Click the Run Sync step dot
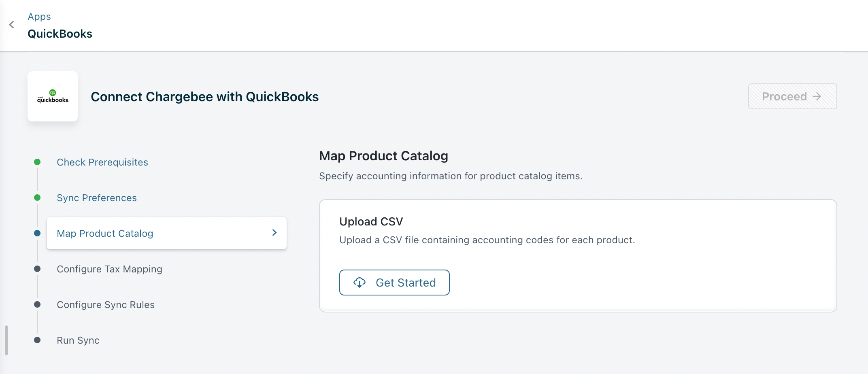The height and width of the screenshot is (374, 868). pos(37,340)
